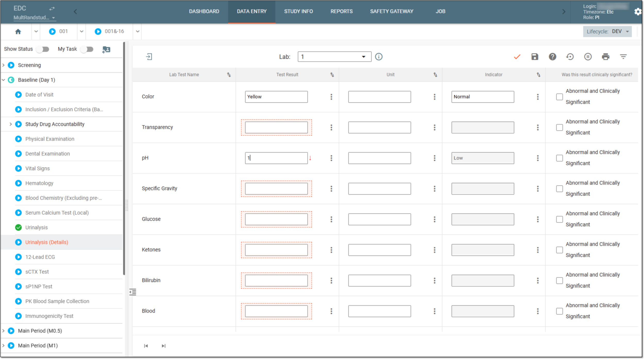Screen dimensions: 644x359
Task: Open the Dental Examination form
Action: click(47, 154)
